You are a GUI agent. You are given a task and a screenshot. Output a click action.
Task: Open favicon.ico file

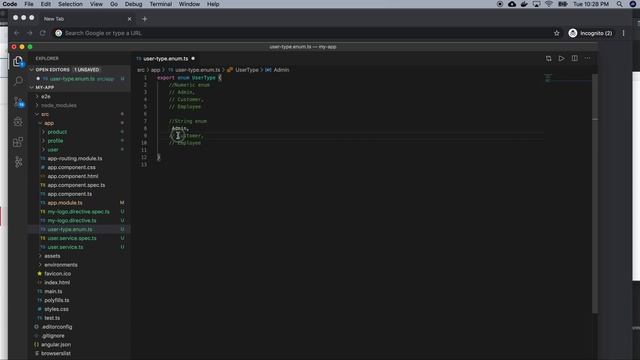click(x=58, y=273)
